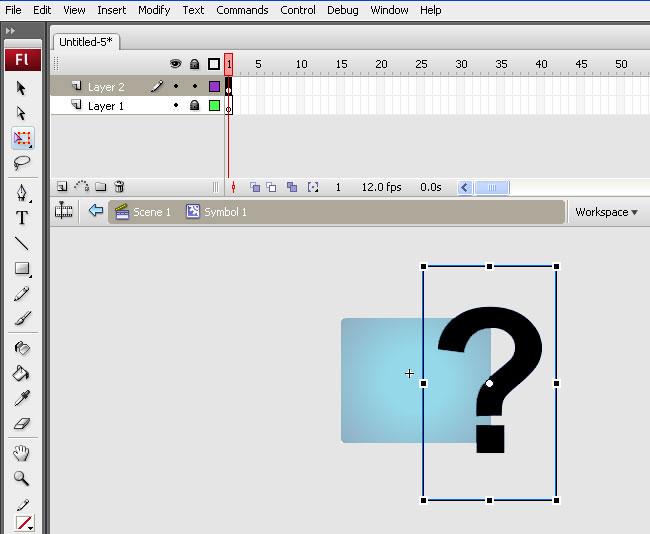Screen dimensions: 650x534
Task: Open the Insert menu
Action: pos(112,10)
